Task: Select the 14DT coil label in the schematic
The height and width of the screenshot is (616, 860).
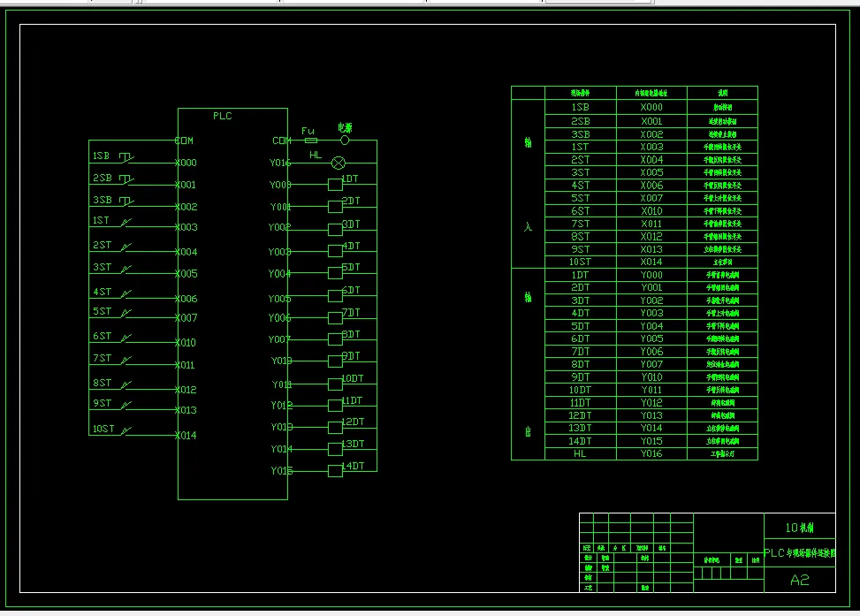Action: click(x=353, y=466)
